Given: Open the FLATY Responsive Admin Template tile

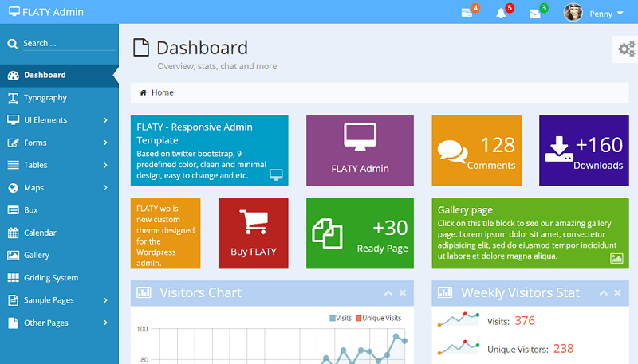Looking at the screenshot, I should pyautogui.click(x=210, y=151).
